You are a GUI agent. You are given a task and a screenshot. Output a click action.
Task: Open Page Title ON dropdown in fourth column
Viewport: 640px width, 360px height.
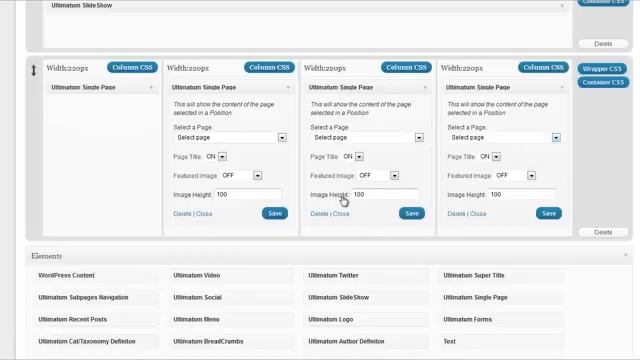[490, 157]
